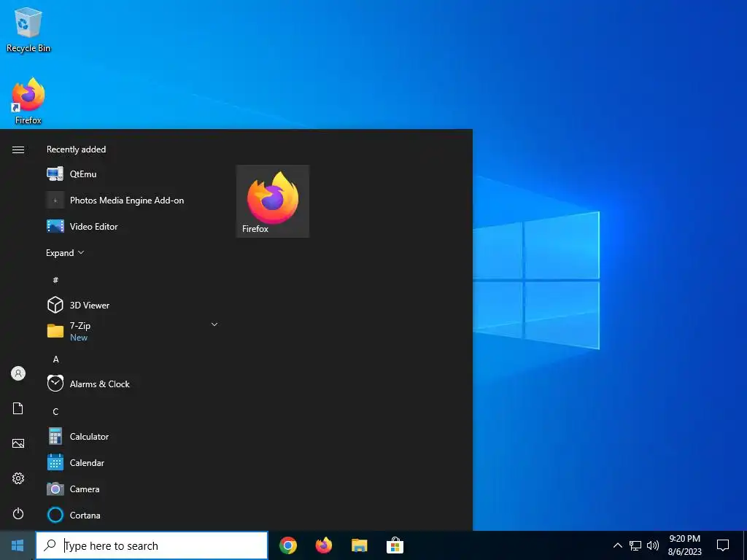Open the clock showing 9:20 PM
747x560 pixels.
pyautogui.click(x=684, y=545)
